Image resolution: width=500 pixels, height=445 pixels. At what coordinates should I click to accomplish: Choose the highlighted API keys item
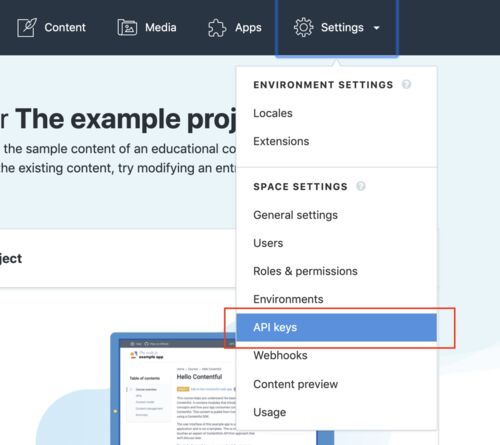click(x=337, y=327)
